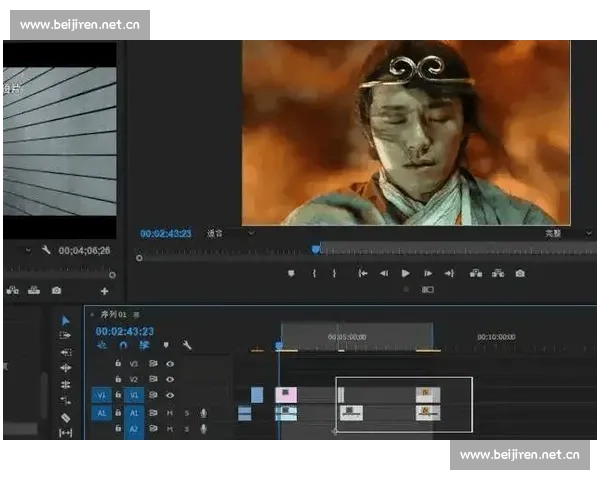
Task: Toggle V1 source patching button
Action: 101,395
